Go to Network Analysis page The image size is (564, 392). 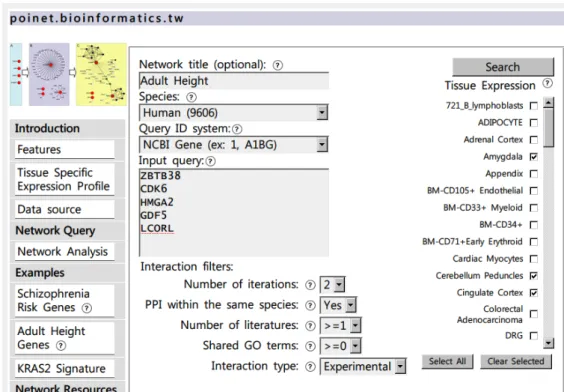pos(64,251)
